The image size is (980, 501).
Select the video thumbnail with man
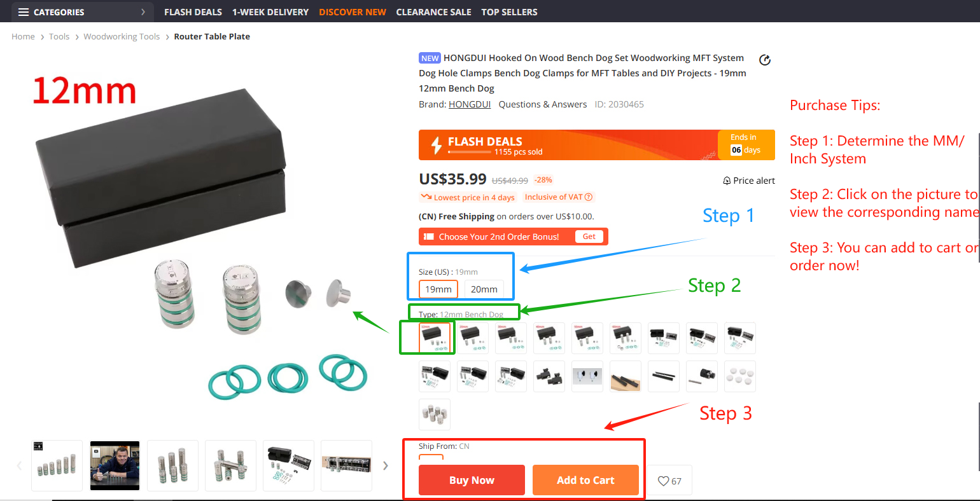pos(115,465)
